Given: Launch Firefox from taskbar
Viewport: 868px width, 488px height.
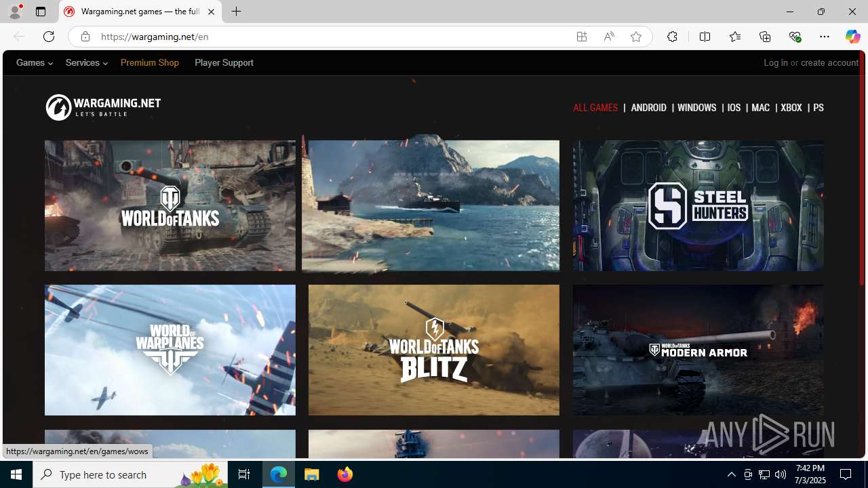Looking at the screenshot, I should click(x=345, y=474).
